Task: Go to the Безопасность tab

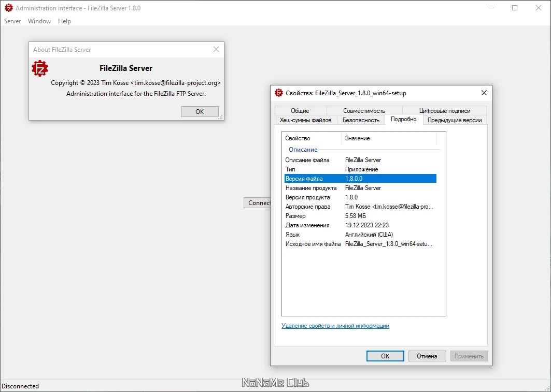Action: pos(361,120)
